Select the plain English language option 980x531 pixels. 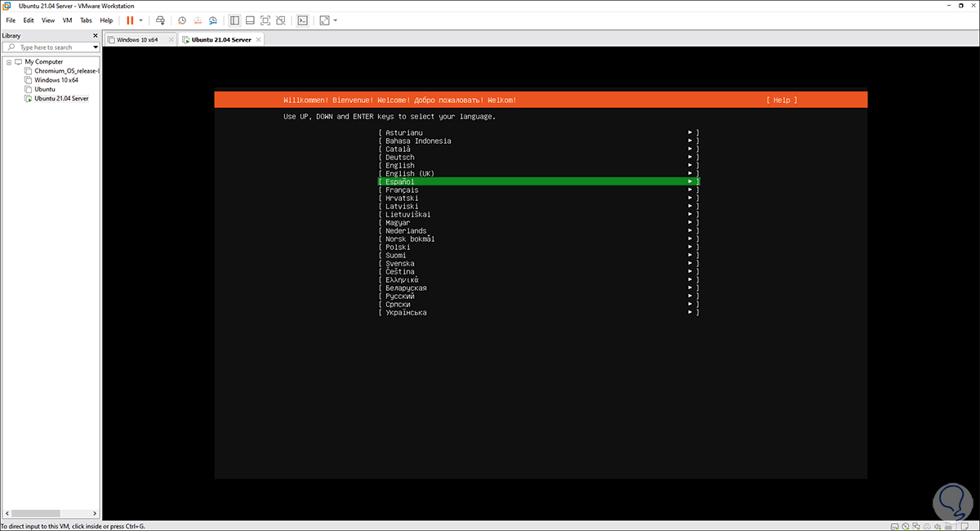539,165
